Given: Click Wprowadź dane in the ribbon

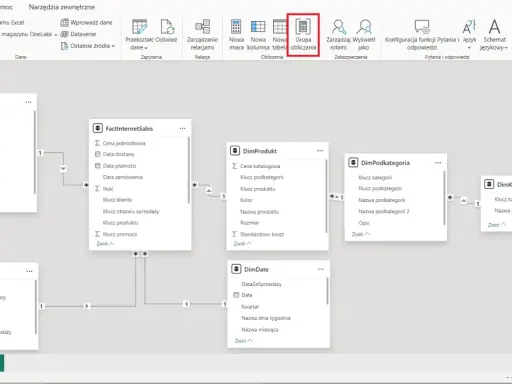Looking at the screenshot, I should coord(86,23).
